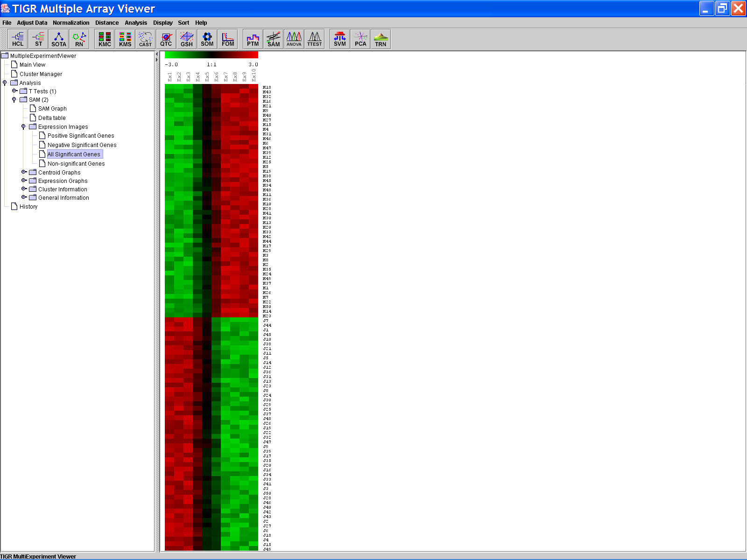Open the SAM Graph view
This screenshot has width=747, height=560.
[52, 109]
